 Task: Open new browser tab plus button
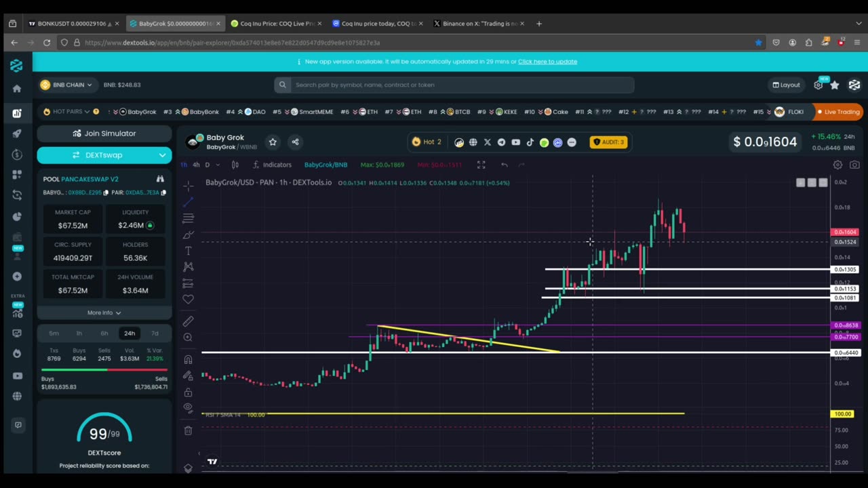(539, 24)
